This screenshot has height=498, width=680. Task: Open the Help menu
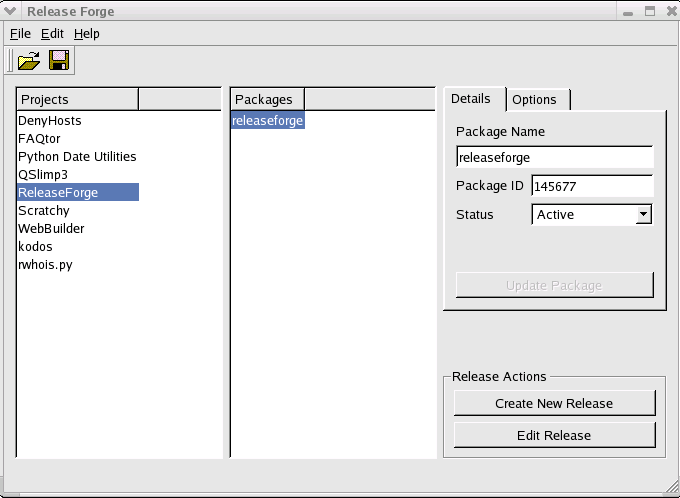click(87, 33)
